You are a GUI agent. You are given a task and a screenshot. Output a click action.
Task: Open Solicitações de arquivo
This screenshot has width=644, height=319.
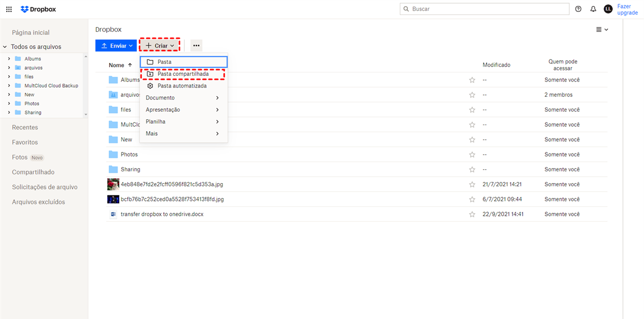45,187
